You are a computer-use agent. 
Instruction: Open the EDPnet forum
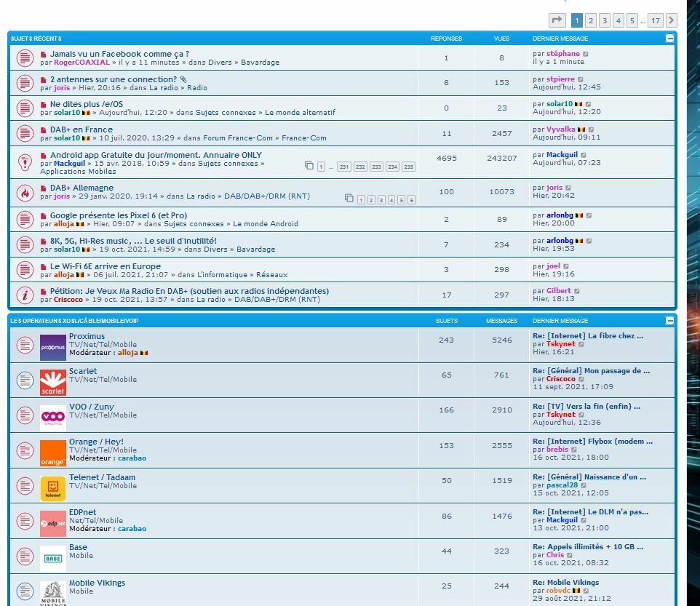pos(82,512)
